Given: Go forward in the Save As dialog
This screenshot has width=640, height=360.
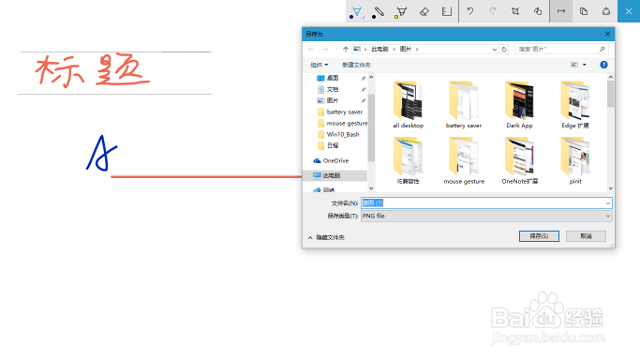Looking at the screenshot, I should (325, 49).
